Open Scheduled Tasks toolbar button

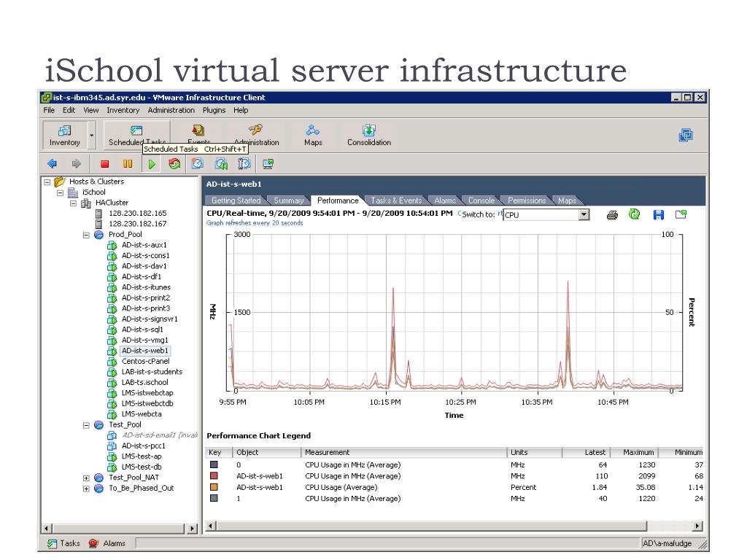136,135
